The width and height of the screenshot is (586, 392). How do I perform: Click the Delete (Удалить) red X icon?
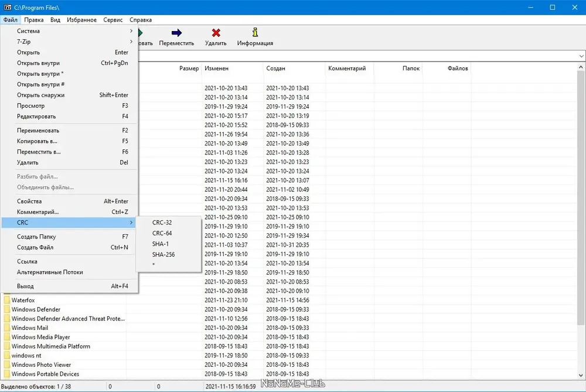216,33
